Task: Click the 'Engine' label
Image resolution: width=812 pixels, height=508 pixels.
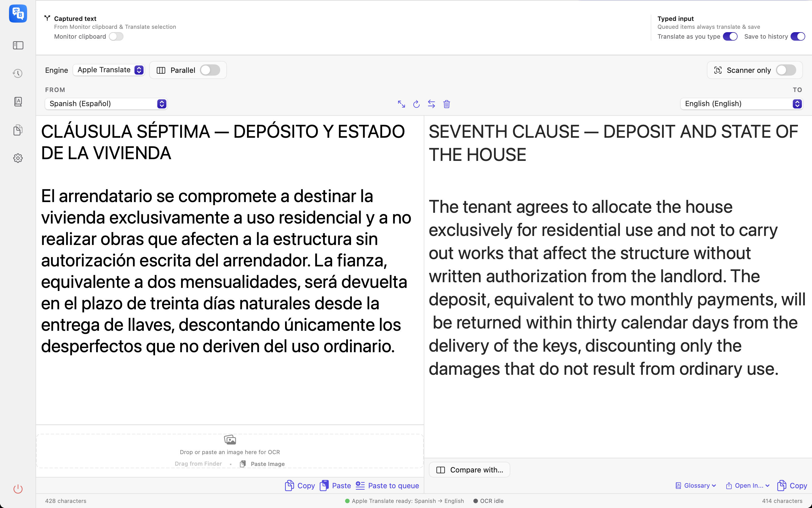Action: pyautogui.click(x=57, y=70)
